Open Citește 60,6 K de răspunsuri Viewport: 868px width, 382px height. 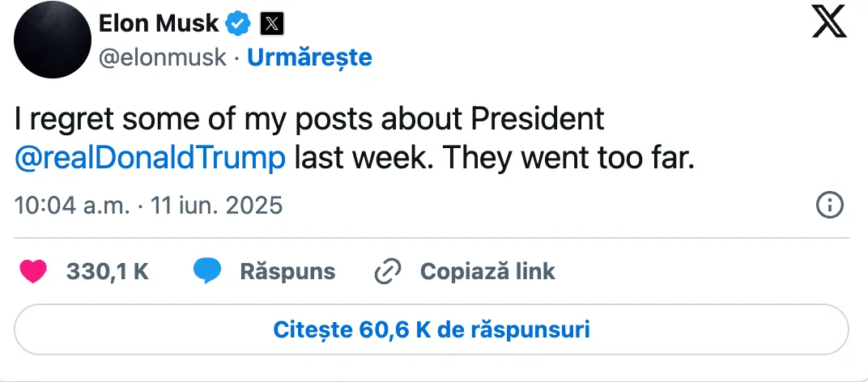[432, 329]
